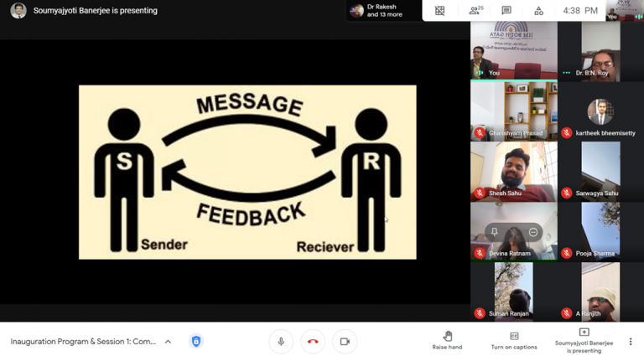Click the muted mic icon on kartheek bheemisetty
644x361 pixels.
tap(567, 133)
